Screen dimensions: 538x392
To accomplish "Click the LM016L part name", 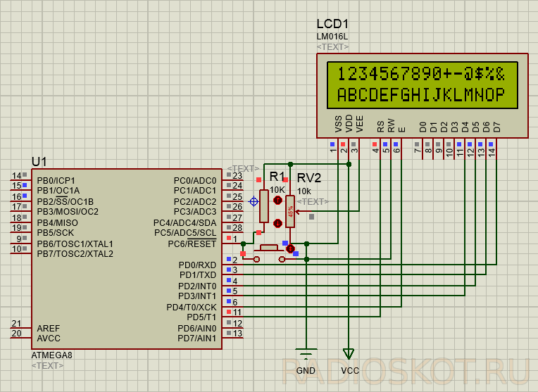I will [x=332, y=37].
